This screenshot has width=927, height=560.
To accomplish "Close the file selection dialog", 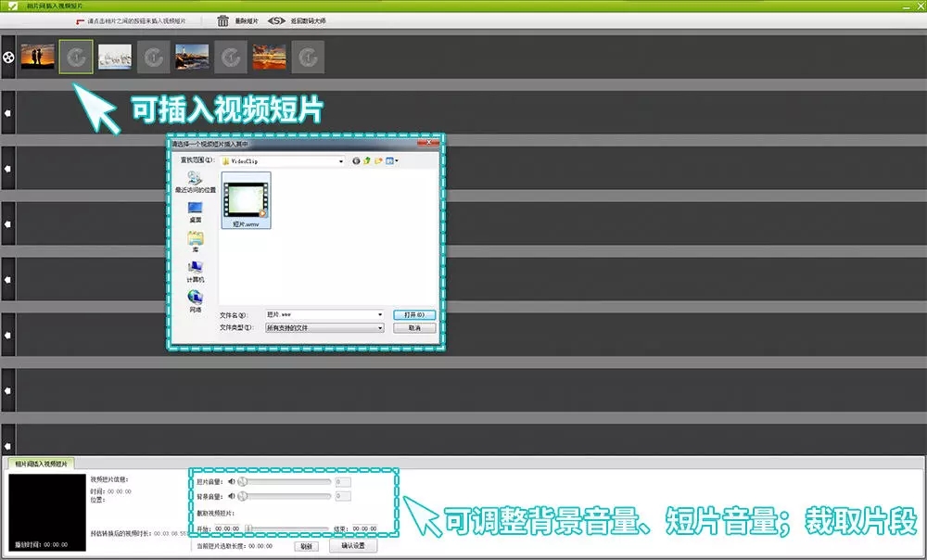I will click(428, 143).
